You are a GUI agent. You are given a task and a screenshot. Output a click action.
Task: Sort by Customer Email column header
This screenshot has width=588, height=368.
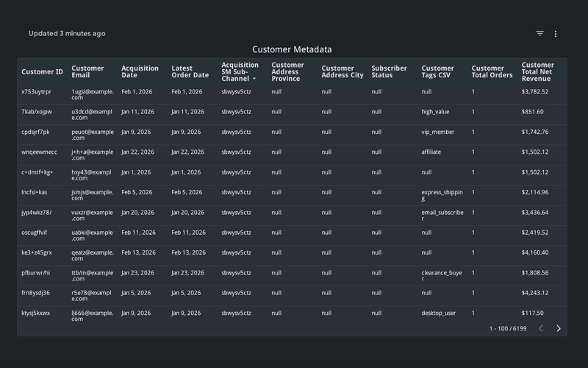tap(87, 72)
